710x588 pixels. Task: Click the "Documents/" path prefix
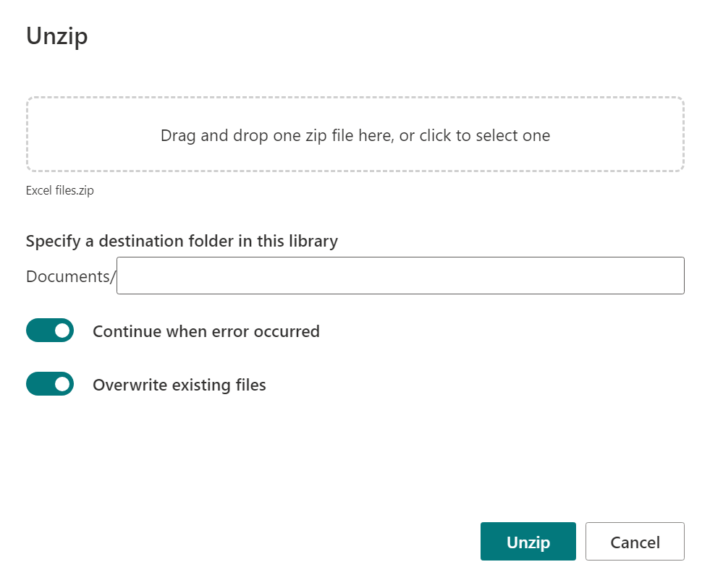pyautogui.click(x=71, y=276)
